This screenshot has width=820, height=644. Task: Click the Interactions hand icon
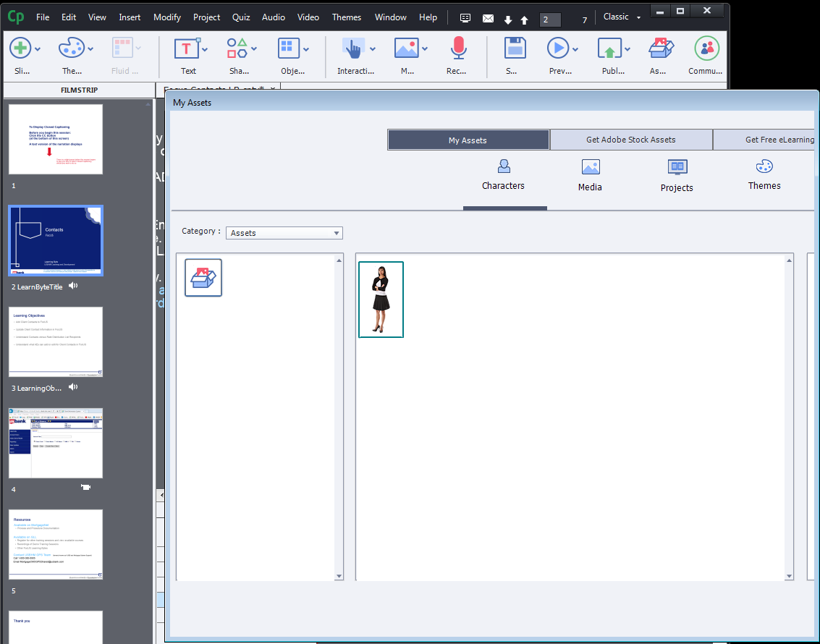(352, 48)
